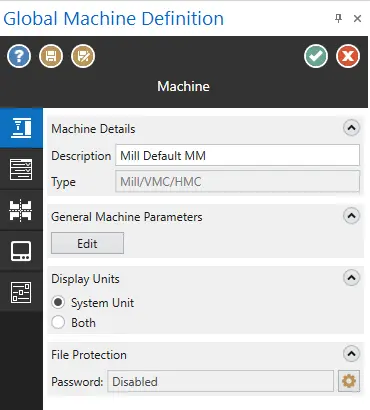The width and height of the screenshot is (370, 410).
Task: Close the Global Machine Definition panel
Action: pos(357,19)
